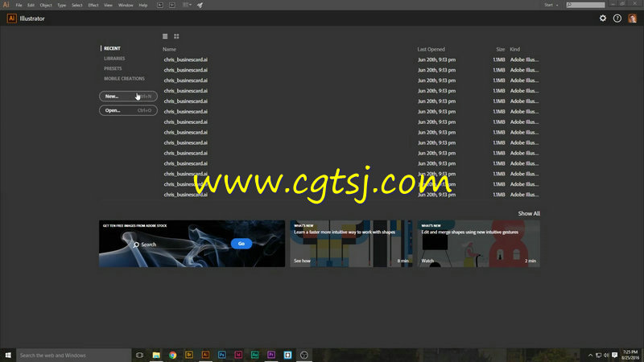This screenshot has width=644, height=362.
Task: Open the Adobe Stock icon in menu bar
Action: (172, 5)
